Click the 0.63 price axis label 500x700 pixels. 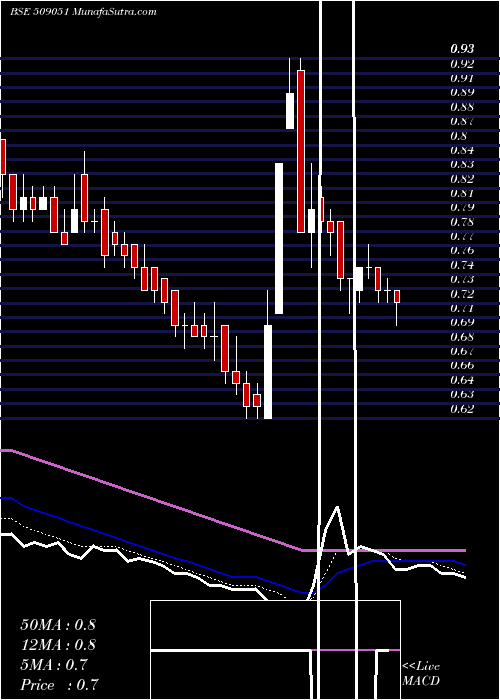[462, 394]
